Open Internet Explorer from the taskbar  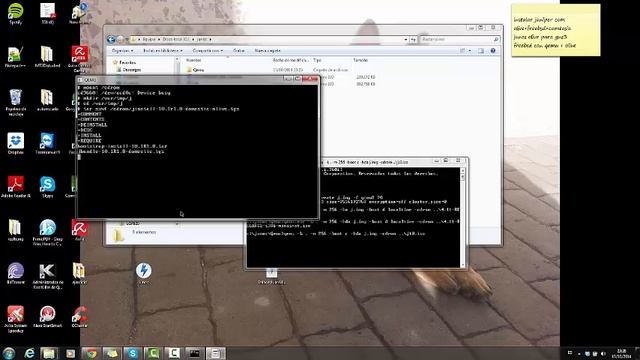[x=29, y=353]
